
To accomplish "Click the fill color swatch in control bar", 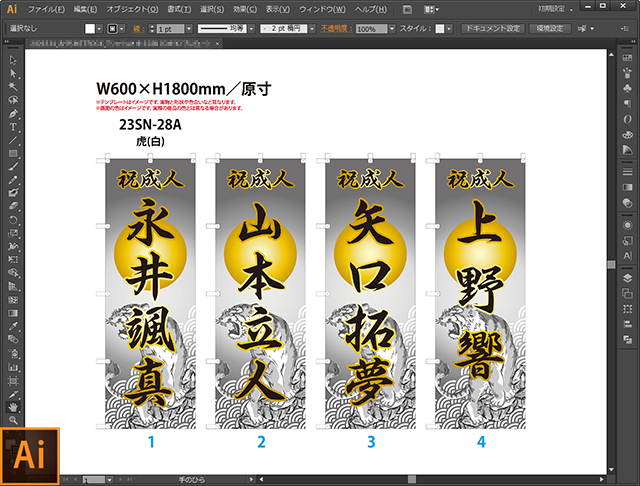I will click(x=90, y=30).
